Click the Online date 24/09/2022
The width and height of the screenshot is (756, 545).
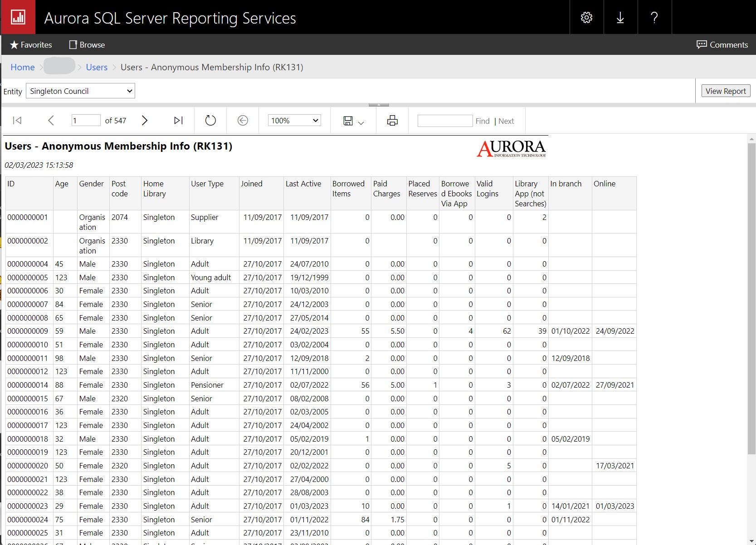(x=615, y=331)
